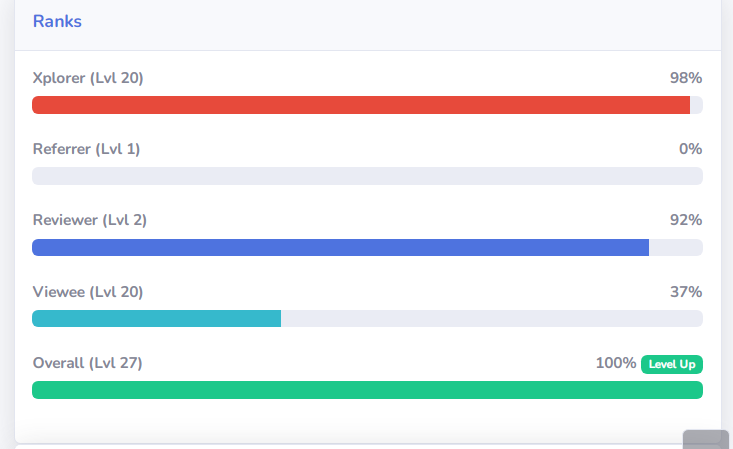
Task: Click the Viewee (Lvl 20) label
Action: 88,292
